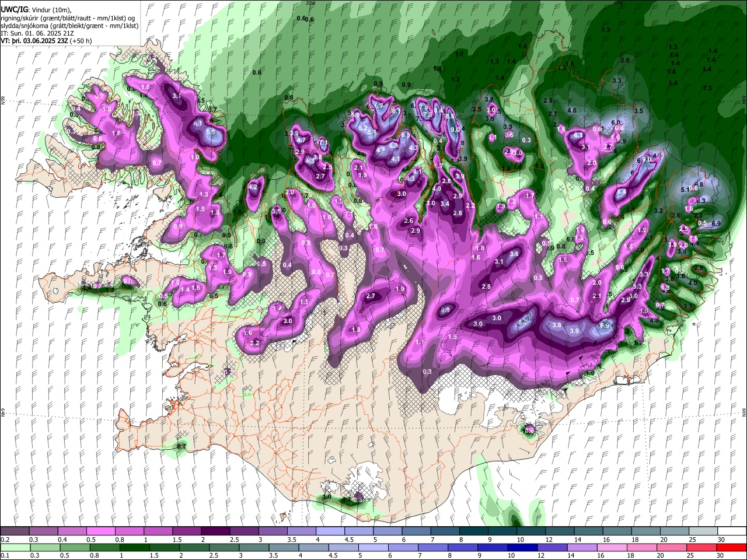This screenshot has width=747, height=560.
Task: Click the 'slydda/snjókoma' legend description line
Action: click(x=69, y=26)
